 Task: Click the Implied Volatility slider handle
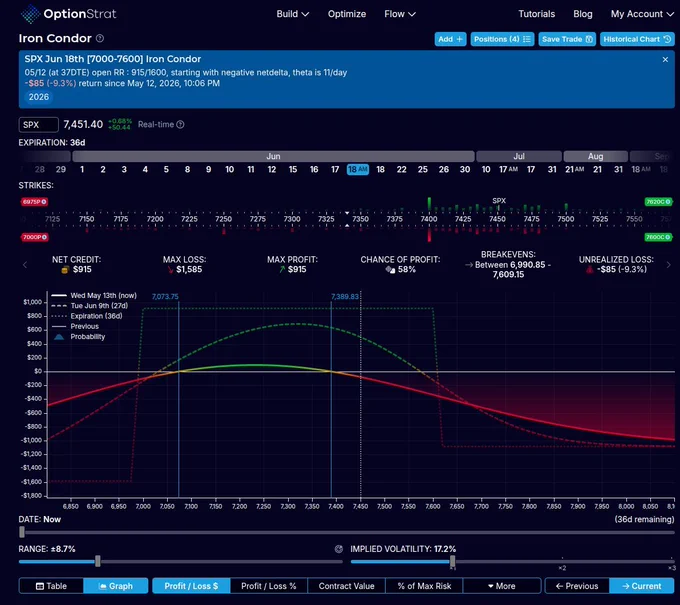[453, 561]
